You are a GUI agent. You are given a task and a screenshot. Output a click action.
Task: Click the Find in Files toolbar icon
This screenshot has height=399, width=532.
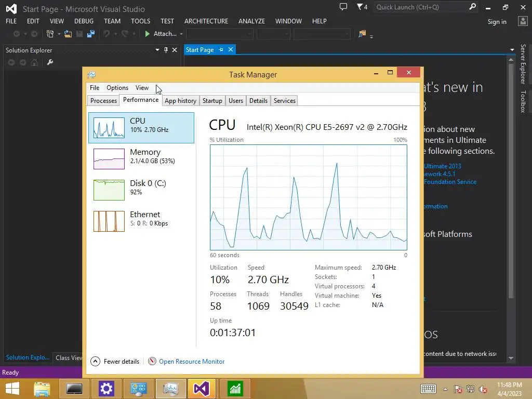[362, 34]
